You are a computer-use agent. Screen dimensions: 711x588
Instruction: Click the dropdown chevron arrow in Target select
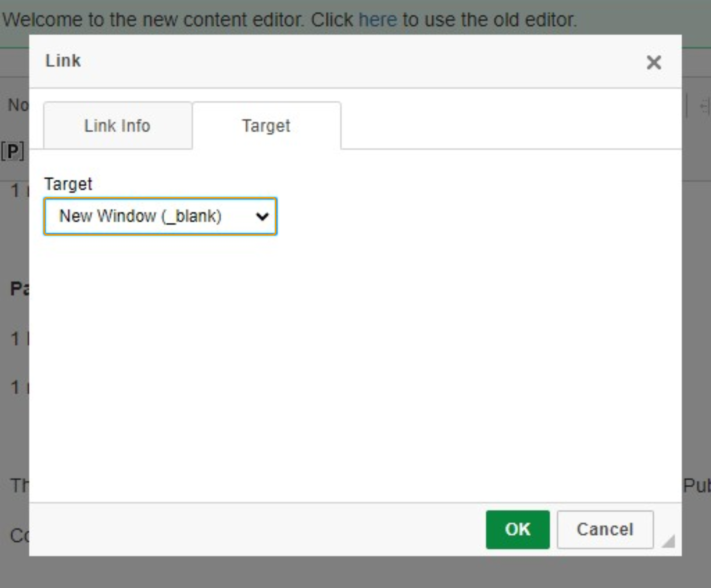[x=262, y=216]
